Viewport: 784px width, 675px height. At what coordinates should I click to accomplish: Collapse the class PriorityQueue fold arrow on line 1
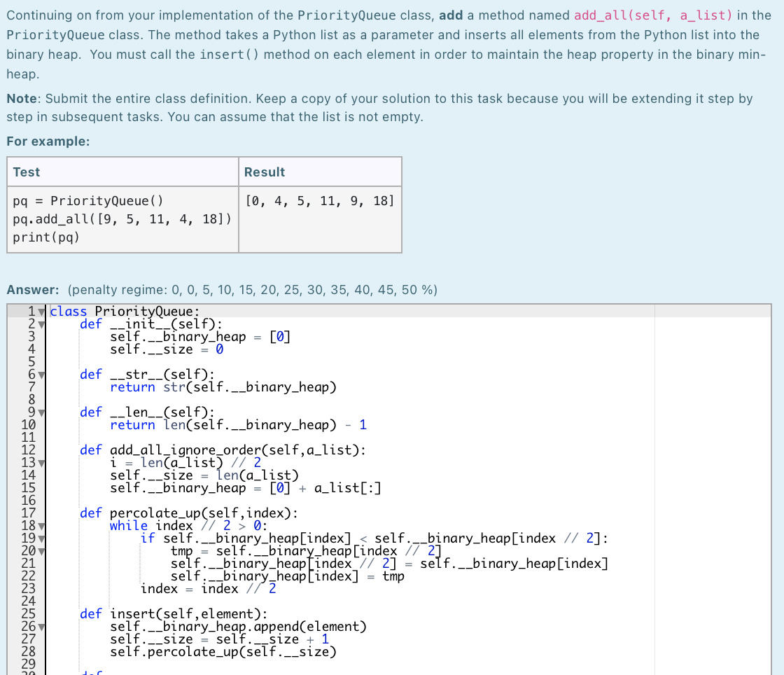point(41,312)
